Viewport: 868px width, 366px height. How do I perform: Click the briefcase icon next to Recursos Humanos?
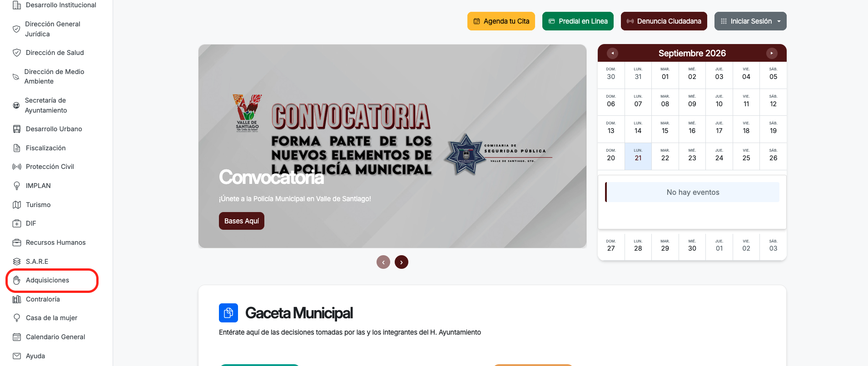click(17, 242)
